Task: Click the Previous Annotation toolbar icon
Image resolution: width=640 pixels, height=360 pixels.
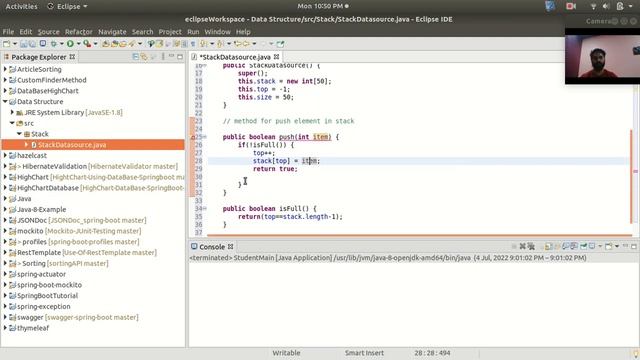Action: tap(220, 44)
